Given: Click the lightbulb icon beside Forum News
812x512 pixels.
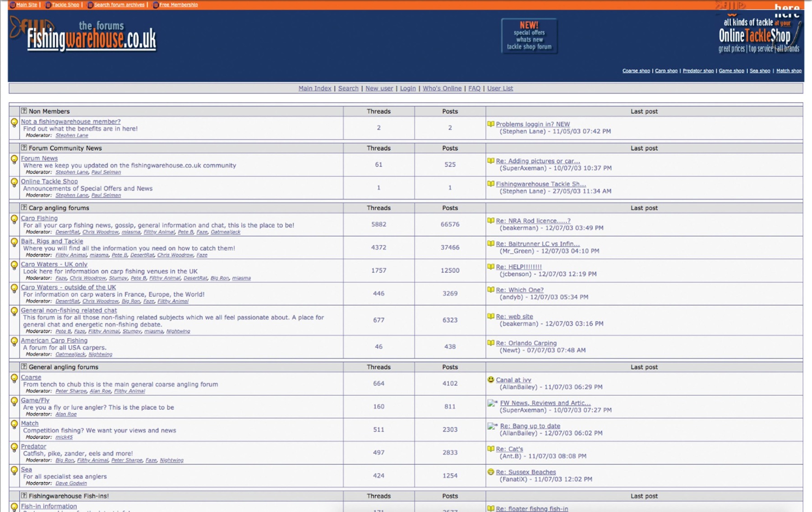Looking at the screenshot, I should click(x=14, y=160).
